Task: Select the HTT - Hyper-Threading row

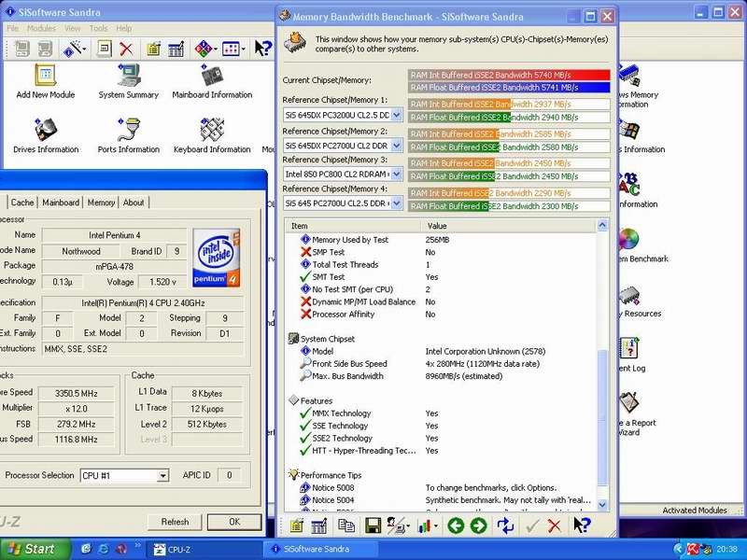Action: click(440, 451)
